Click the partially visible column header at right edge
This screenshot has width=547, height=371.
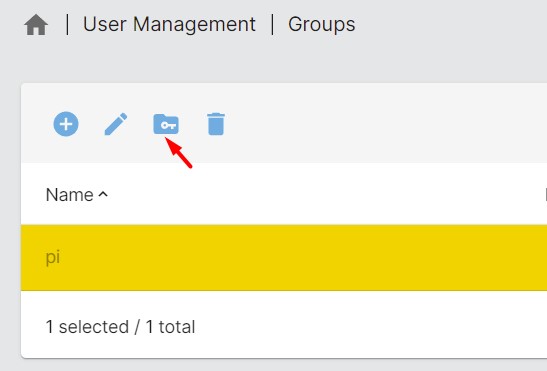click(x=545, y=195)
